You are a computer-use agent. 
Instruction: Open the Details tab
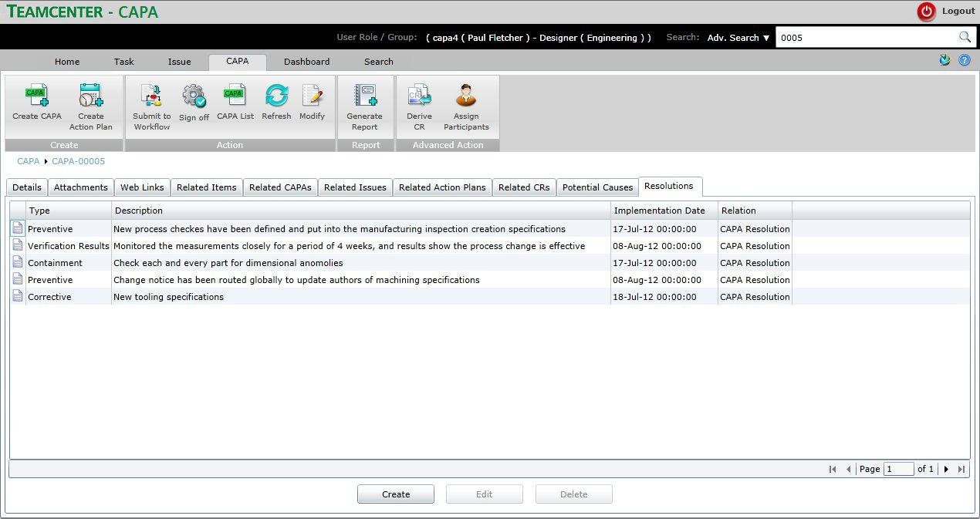[27, 187]
